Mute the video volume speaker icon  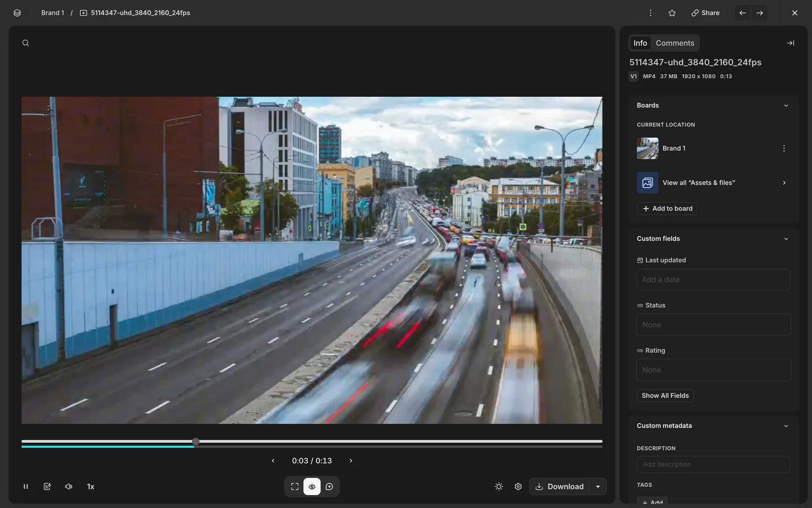point(69,486)
